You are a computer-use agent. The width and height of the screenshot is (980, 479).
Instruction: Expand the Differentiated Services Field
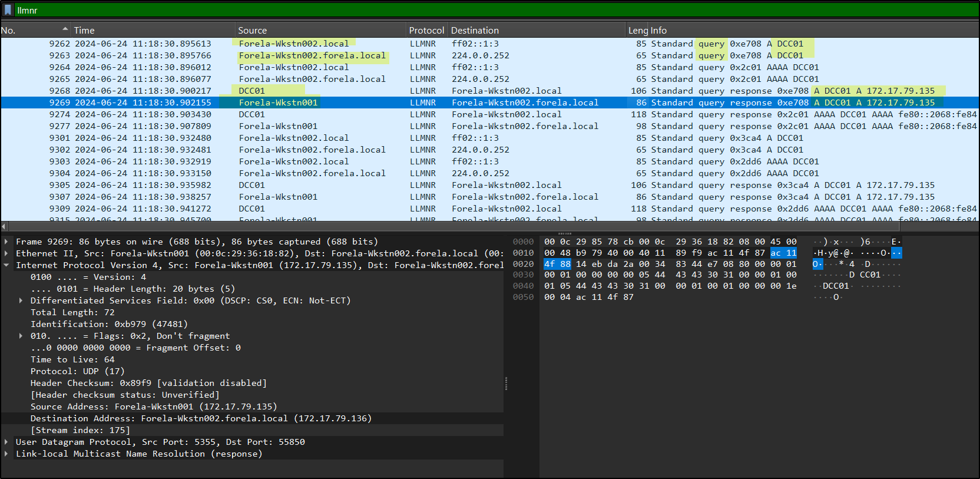(x=21, y=300)
